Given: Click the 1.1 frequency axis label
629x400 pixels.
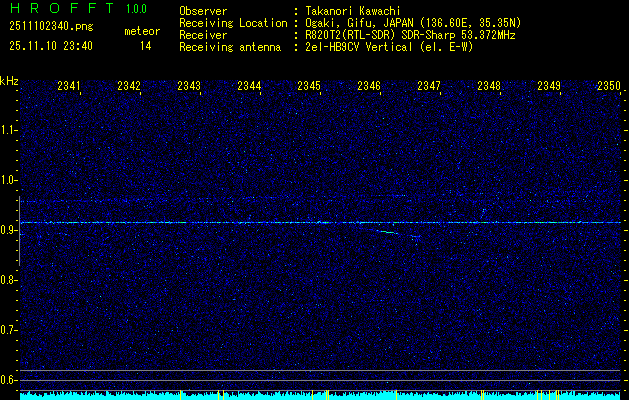Looking at the screenshot, I should point(9,130).
